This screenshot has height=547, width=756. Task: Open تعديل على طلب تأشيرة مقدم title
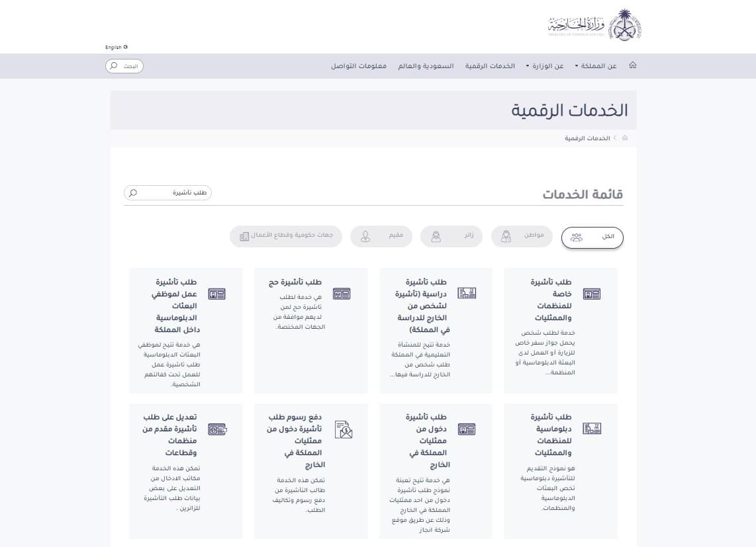[x=169, y=435]
